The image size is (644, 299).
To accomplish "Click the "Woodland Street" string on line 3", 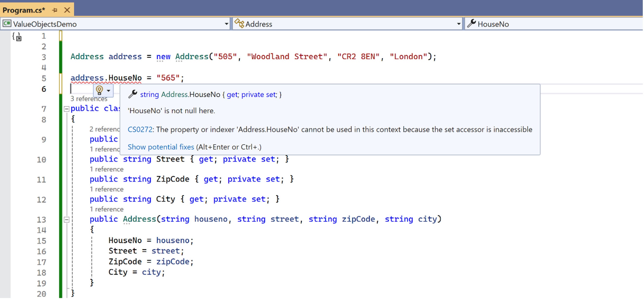I will click(287, 57).
